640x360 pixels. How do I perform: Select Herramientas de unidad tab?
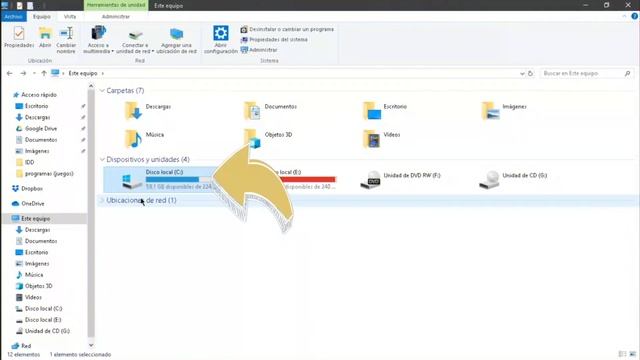pyautogui.click(x=116, y=5)
